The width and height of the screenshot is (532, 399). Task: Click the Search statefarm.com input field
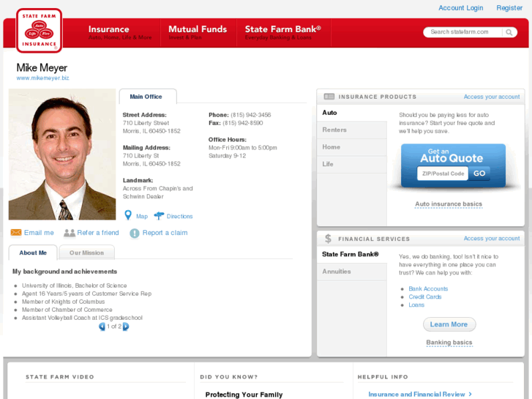tap(463, 32)
